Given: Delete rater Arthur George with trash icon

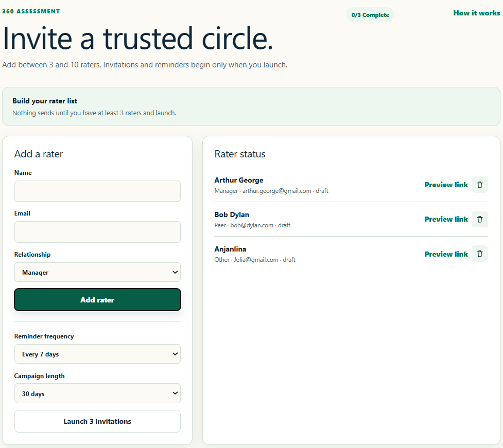Looking at the screenshot, I should pos(480,185).
